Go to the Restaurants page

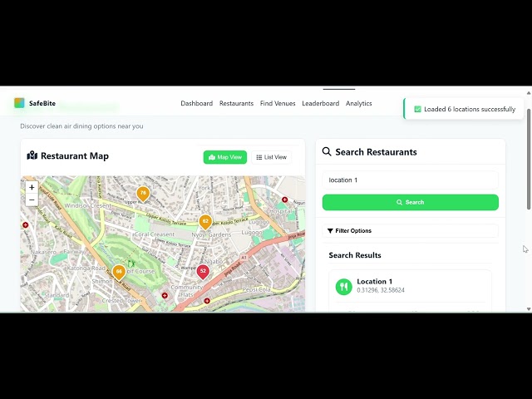pos(236,103)
